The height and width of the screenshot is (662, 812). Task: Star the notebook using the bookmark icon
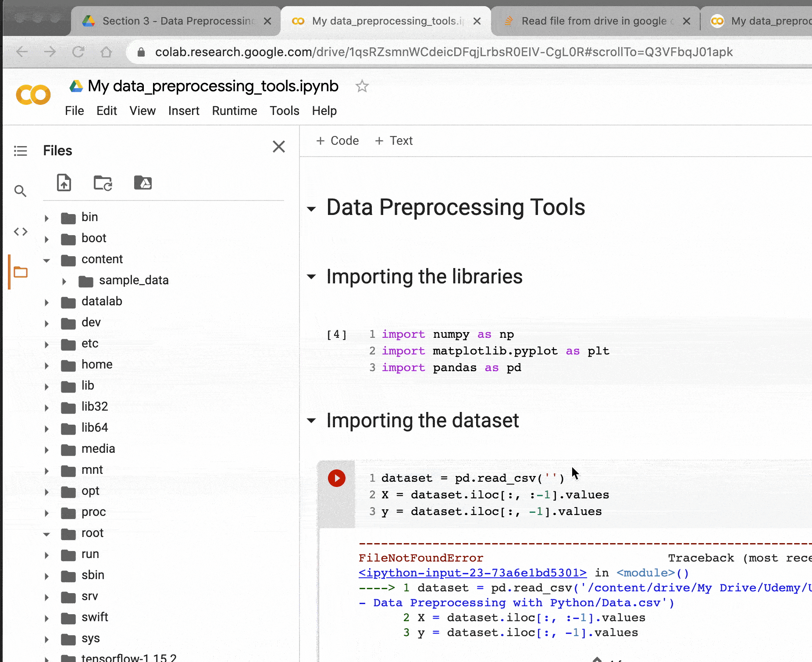pyautogui.click(x=362, y=86)
